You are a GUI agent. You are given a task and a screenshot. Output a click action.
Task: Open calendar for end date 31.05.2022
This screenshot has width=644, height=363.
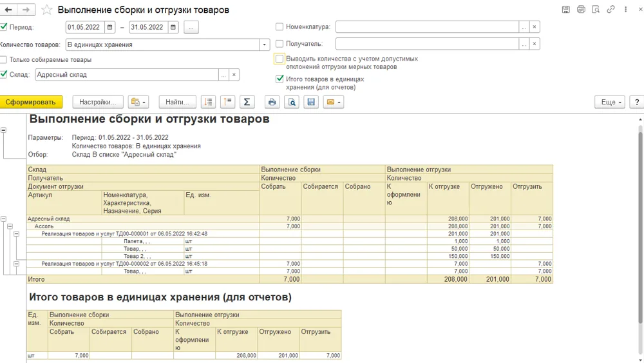(173, 27)
